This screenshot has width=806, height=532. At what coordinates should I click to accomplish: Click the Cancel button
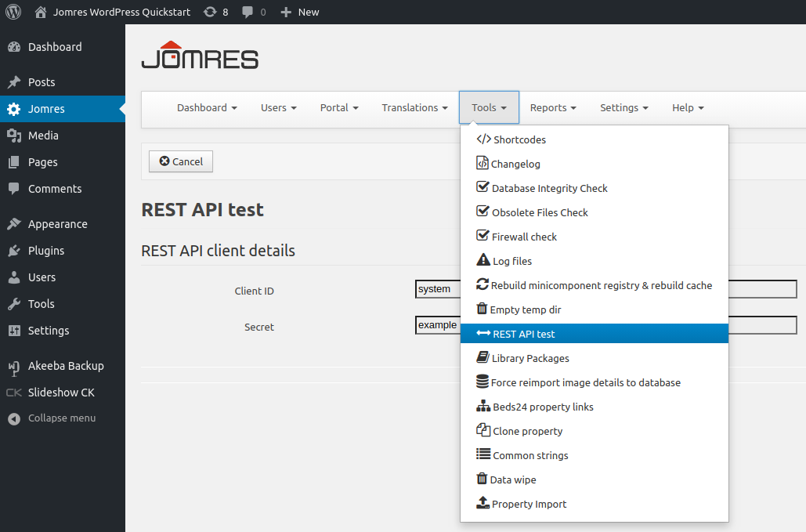(x=181, y=161)
